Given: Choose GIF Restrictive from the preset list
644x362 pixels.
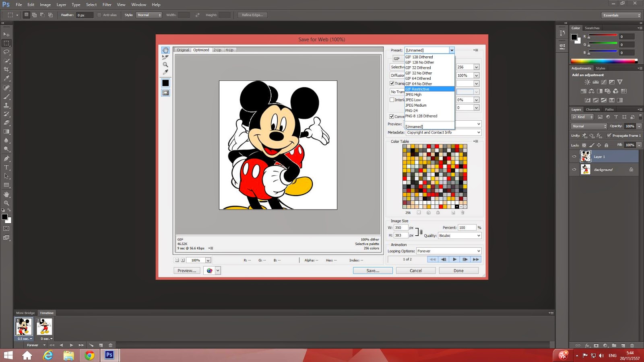Looking at the screenshot, I should pos(429,89).
